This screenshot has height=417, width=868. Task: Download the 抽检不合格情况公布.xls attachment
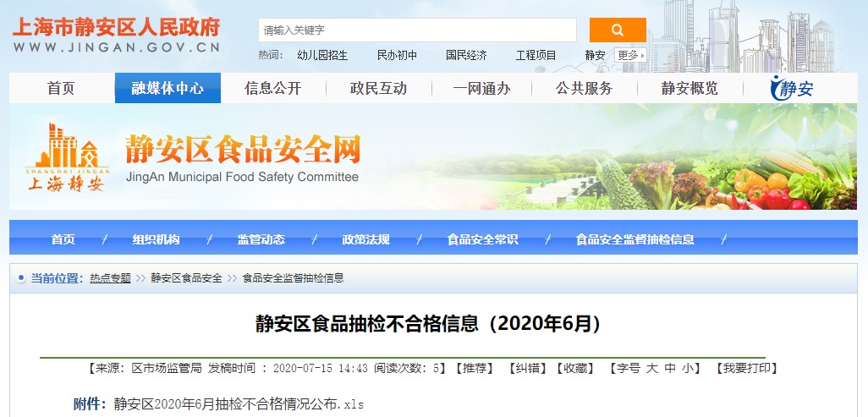click(x=239, y=404)
